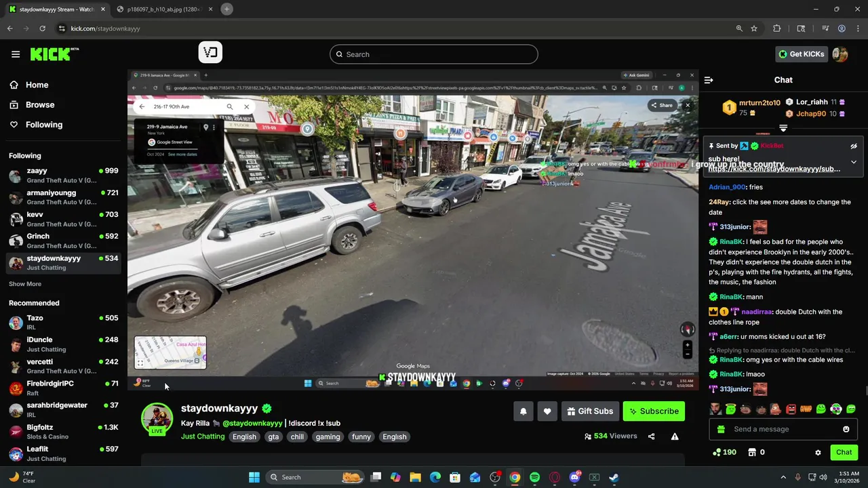Click the KICK logo
This screenshot has height=488, width=868.
pyautogui.click(x=54, y=54)
